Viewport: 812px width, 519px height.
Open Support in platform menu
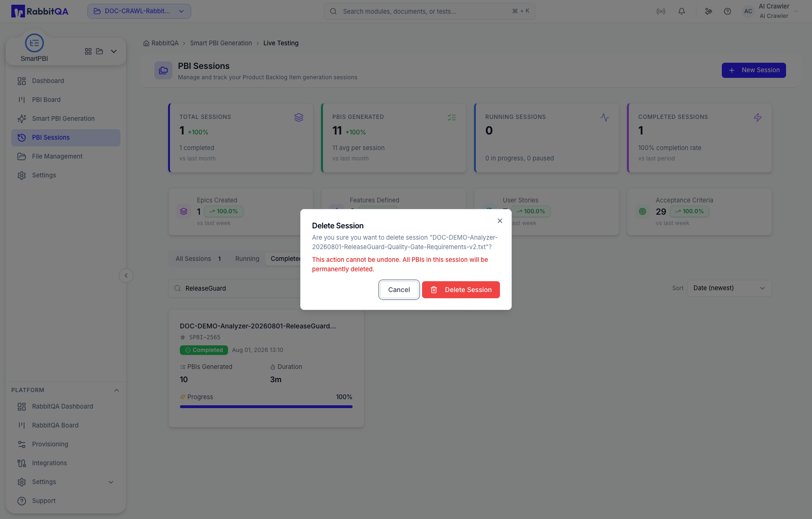click(x=66, y=501)
